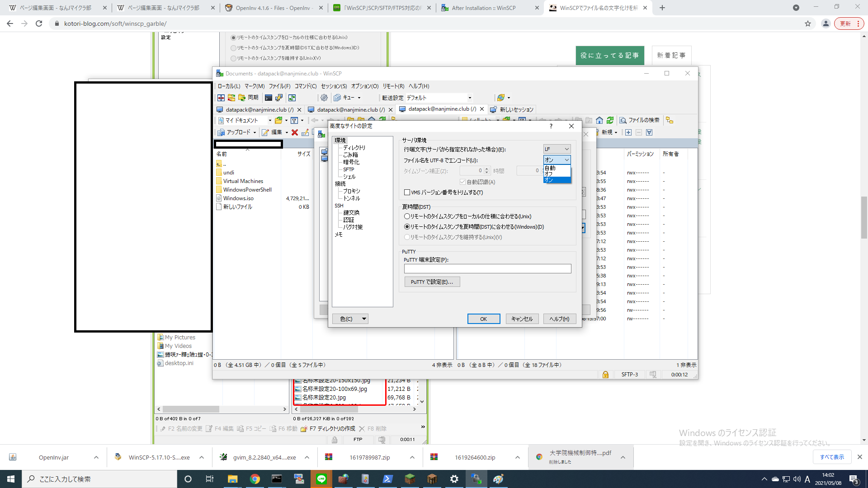Click PuTTY で設定(E)... button
Screen dimensions: 868x488
point(432,282)
